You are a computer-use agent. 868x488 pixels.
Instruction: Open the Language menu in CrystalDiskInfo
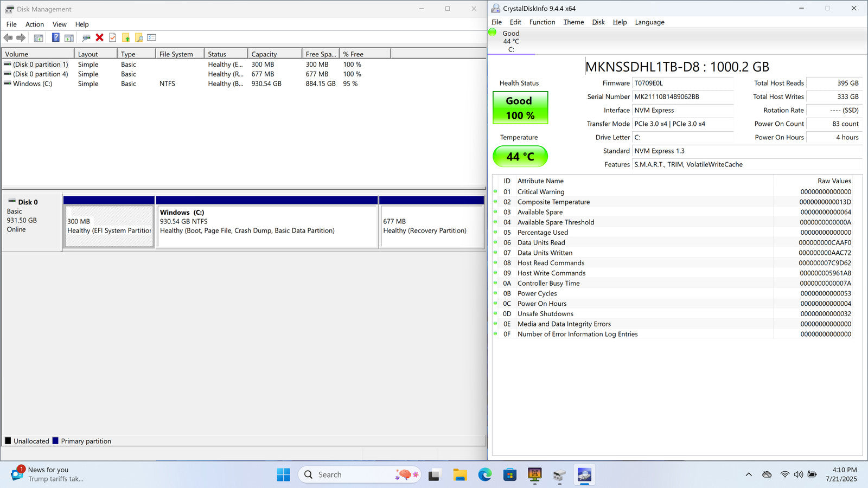[x=649, y=22]
